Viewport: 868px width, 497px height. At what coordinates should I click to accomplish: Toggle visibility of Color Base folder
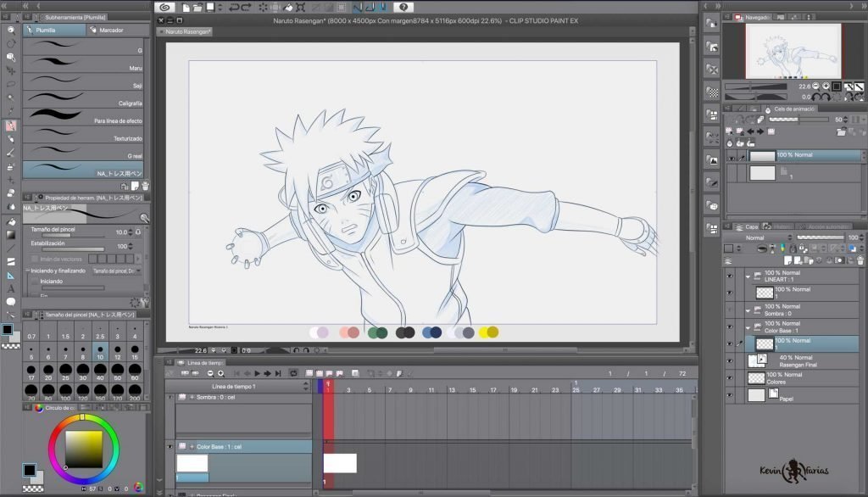[730, 327]
